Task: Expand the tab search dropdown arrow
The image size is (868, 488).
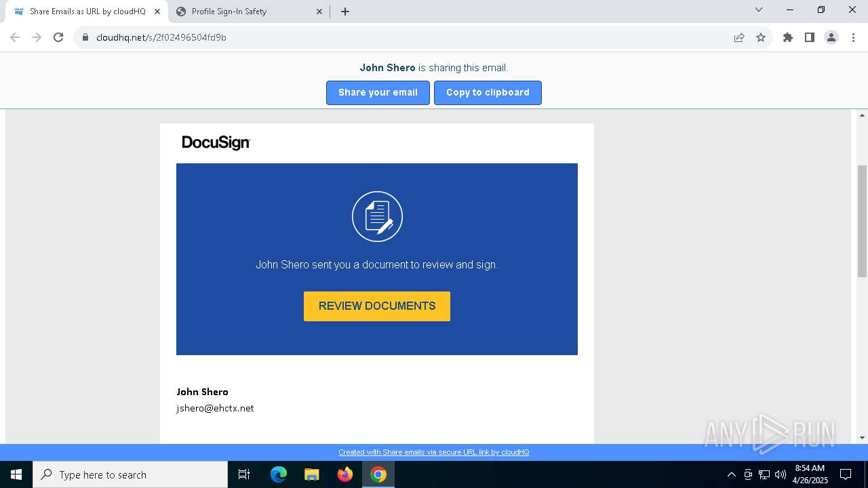Action: (759, 10)
